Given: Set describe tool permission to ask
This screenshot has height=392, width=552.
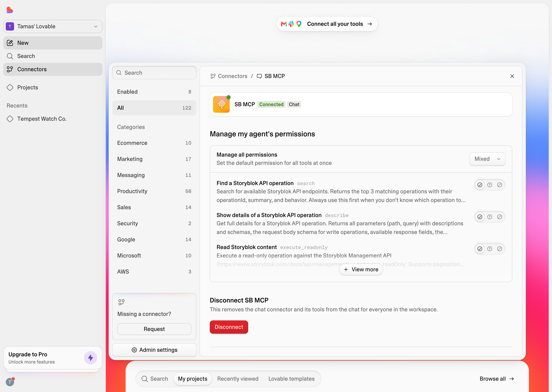Looking at the screenshot, I should [490, 217].
